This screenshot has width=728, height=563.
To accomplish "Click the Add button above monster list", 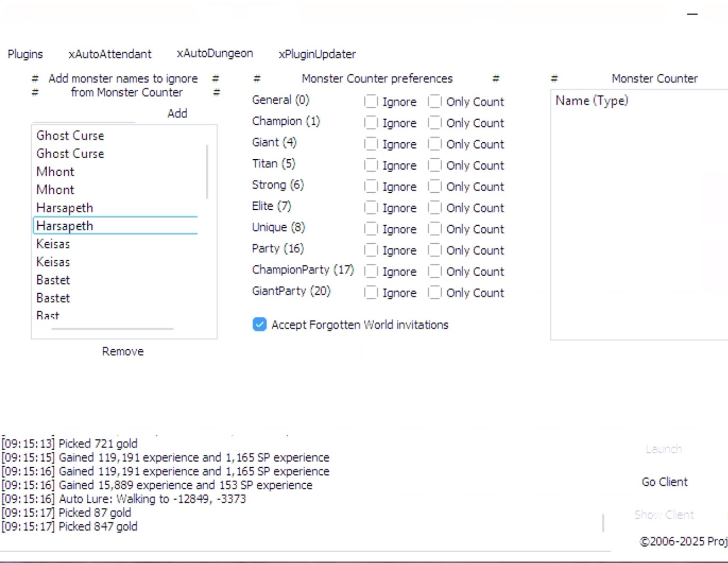I will click(x=177, y=113).
